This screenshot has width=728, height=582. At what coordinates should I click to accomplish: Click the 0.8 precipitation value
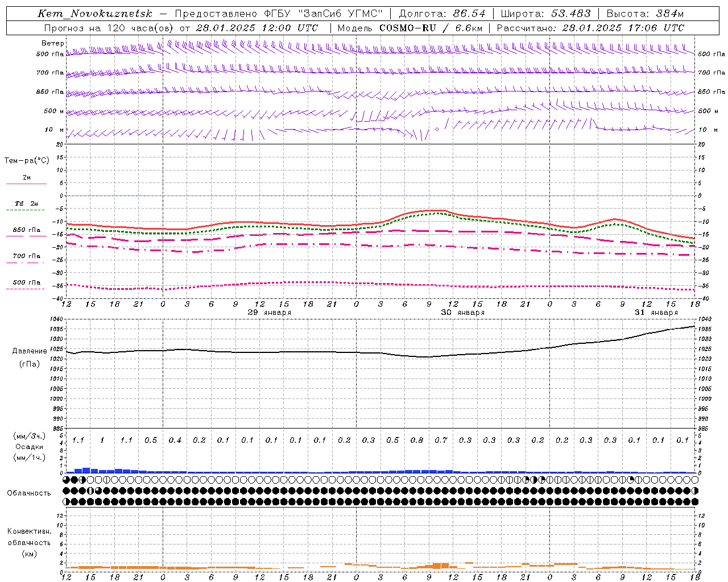(x=417, y=440)
